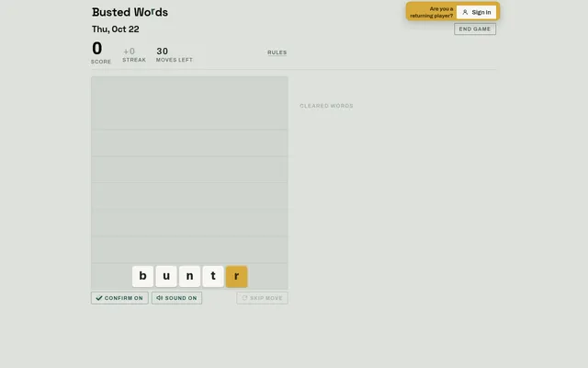Click the score value 0
This screenshot has height=368, width=588.
97,49
